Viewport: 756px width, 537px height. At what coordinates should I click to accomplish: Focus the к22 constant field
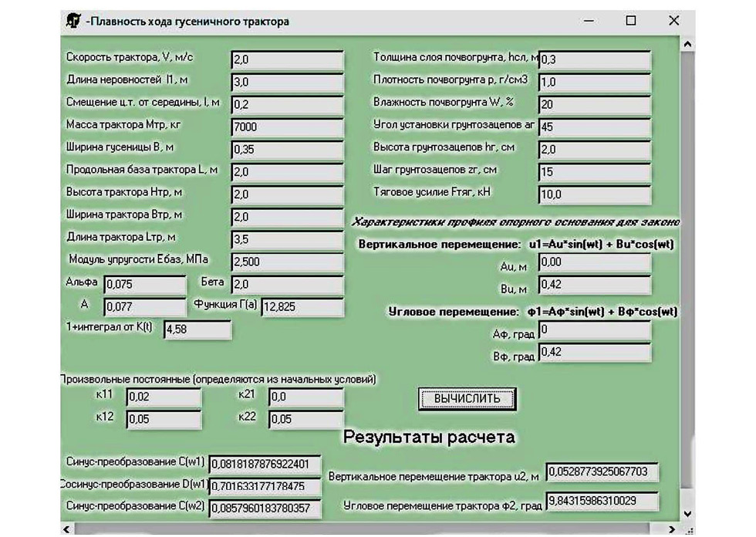tap(305, 420)
